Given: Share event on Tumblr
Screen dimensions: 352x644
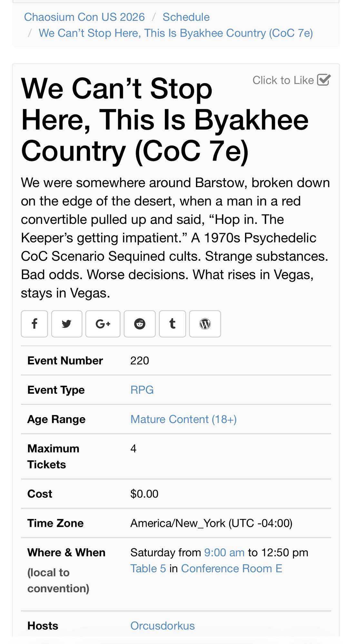Looking at the screenshot, I should (172, 324).
